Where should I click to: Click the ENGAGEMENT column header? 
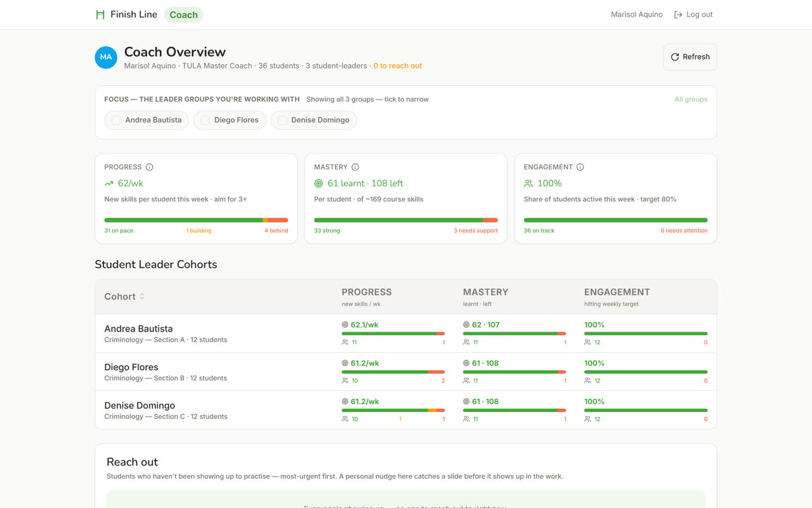click(617, 292)
